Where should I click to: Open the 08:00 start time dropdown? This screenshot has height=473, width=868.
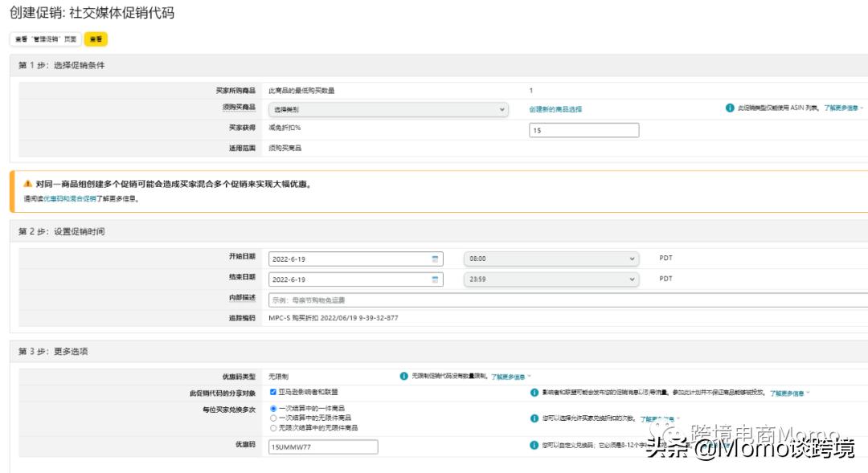(x=553, y=259)
